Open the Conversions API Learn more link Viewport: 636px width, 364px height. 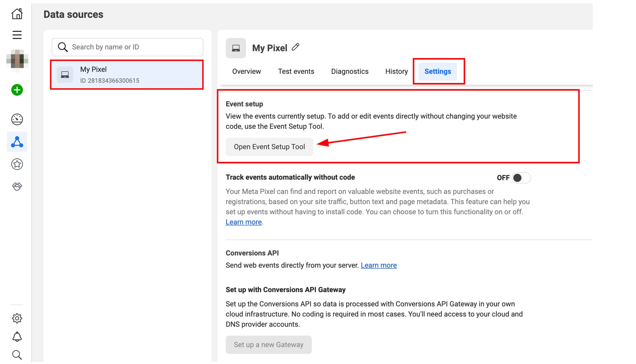(x=378, y=265)
